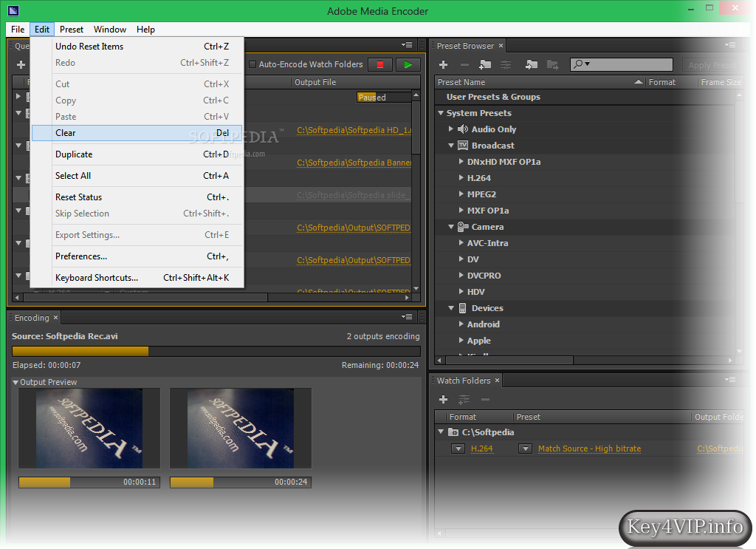Click the second output preview thumbnail
756x549 pixels.
click(241, 429)
